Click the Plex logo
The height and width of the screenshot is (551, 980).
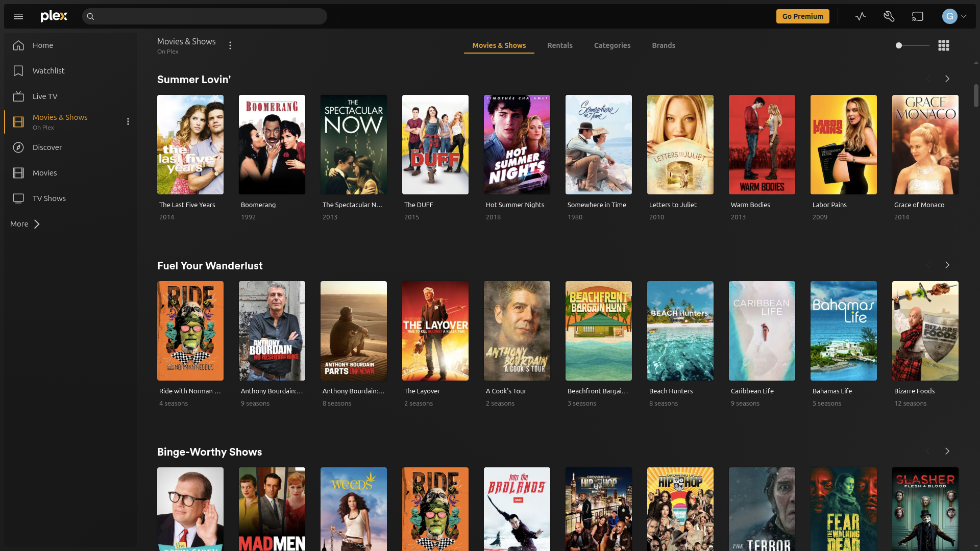tap(54, 16)
